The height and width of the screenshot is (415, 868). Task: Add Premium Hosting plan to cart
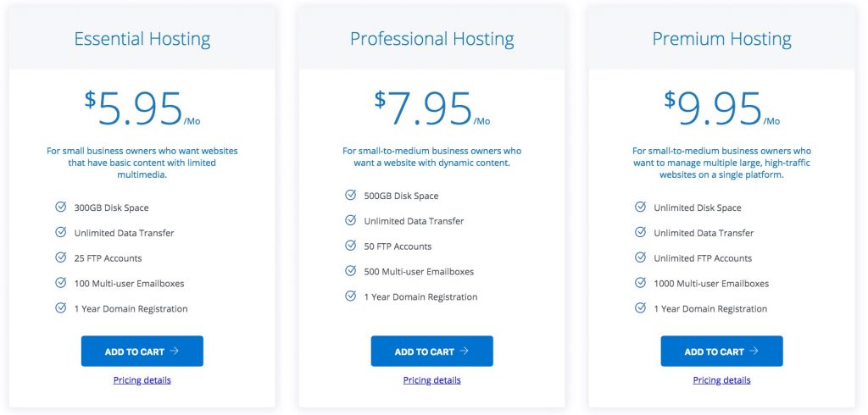pos(721,351)
